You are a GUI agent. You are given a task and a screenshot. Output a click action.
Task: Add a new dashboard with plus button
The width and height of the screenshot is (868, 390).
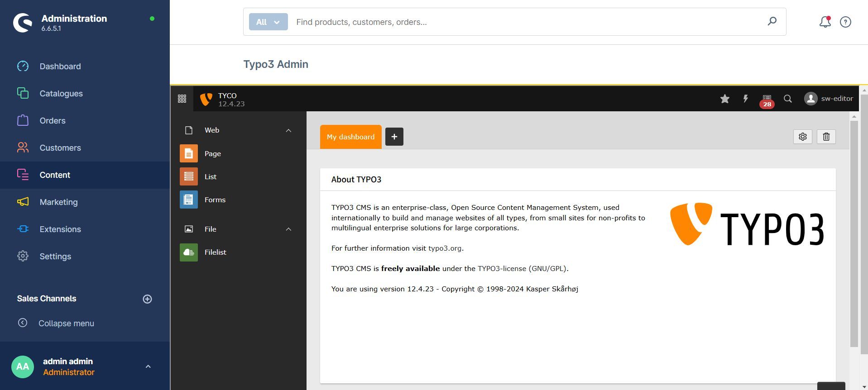[x=394, y=137]
